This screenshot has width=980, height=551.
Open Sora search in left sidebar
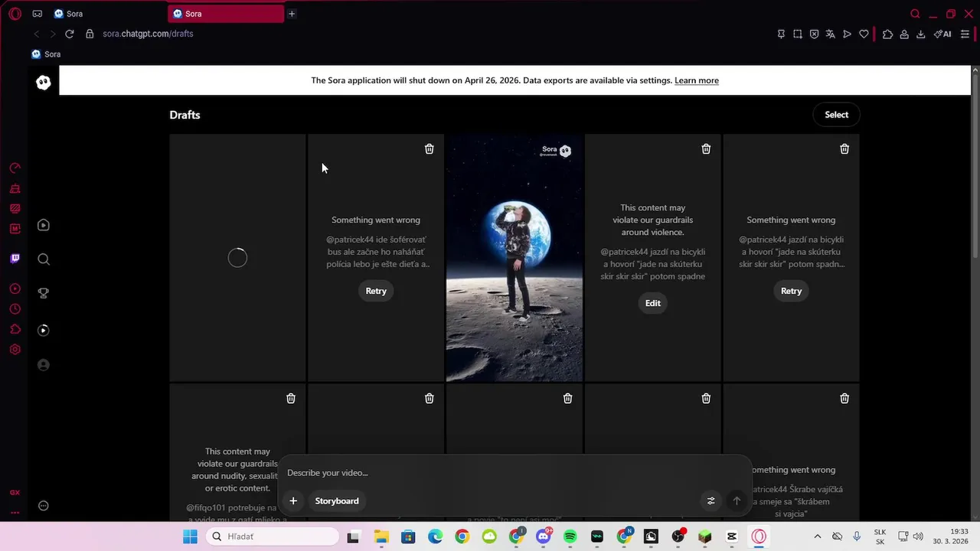[44, 259]
